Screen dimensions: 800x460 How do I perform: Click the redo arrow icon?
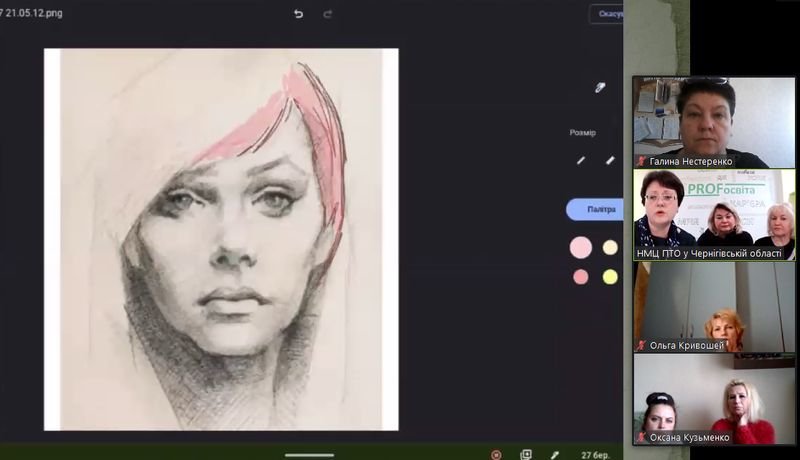coord(328,14)
